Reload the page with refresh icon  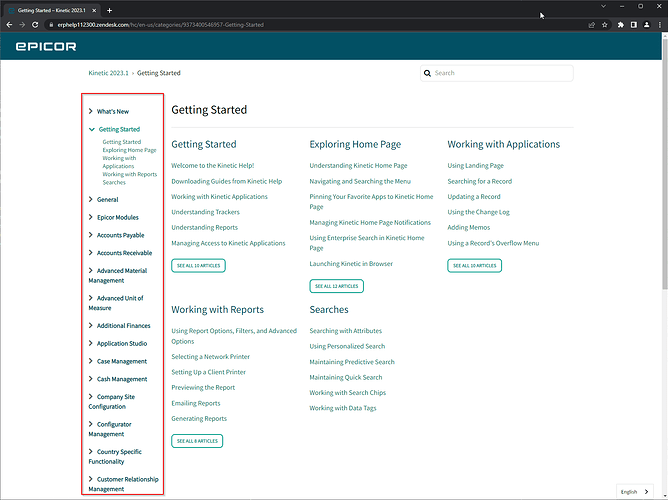(35, 25)
